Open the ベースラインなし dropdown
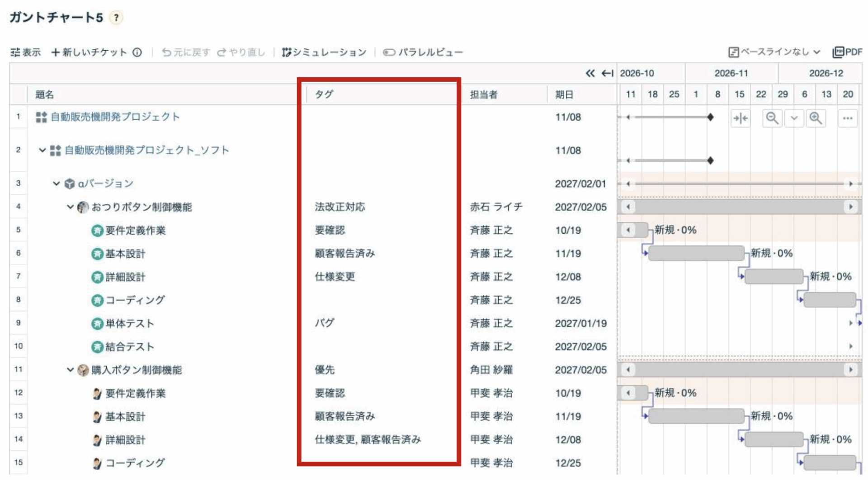Viewport: 868px width, 480px height. click(774, 52)
